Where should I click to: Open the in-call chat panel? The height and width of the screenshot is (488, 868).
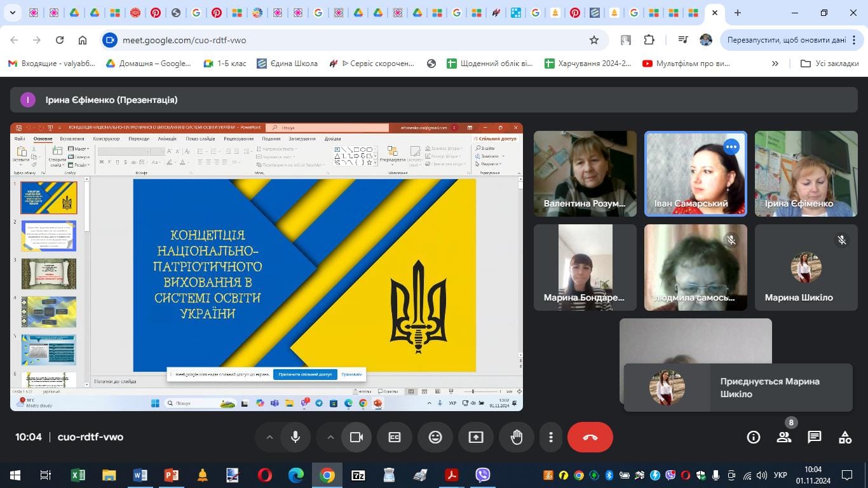815,437
